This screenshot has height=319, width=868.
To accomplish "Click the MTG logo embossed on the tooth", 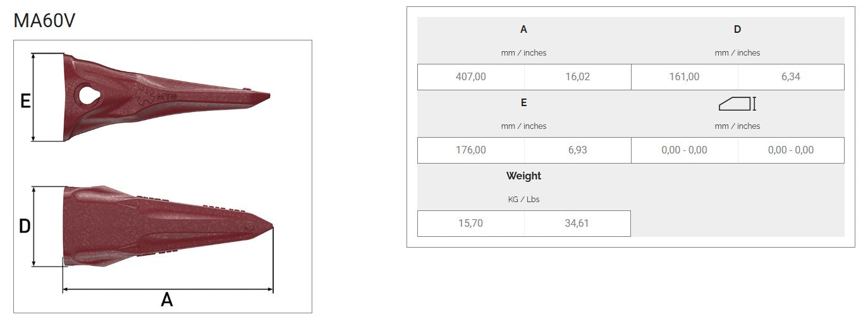I will click(x=155, y=97).
